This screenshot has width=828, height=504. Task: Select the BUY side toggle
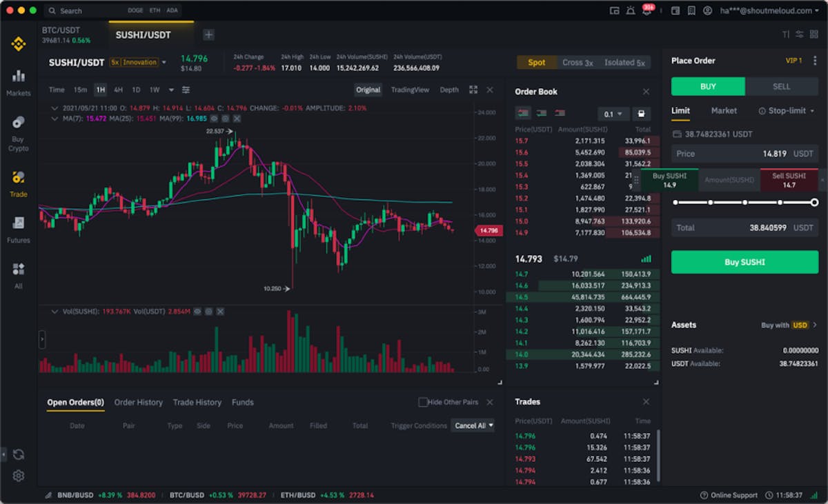(708, 86)
